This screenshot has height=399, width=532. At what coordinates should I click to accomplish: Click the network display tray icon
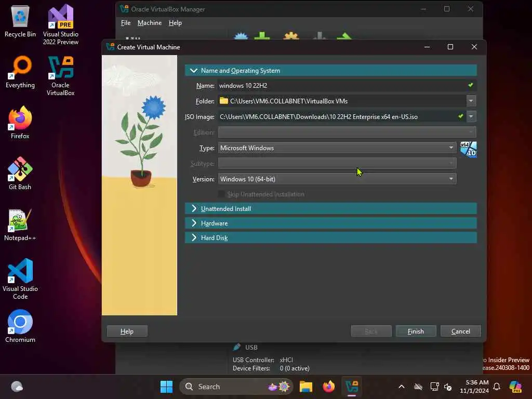[434, 387]
